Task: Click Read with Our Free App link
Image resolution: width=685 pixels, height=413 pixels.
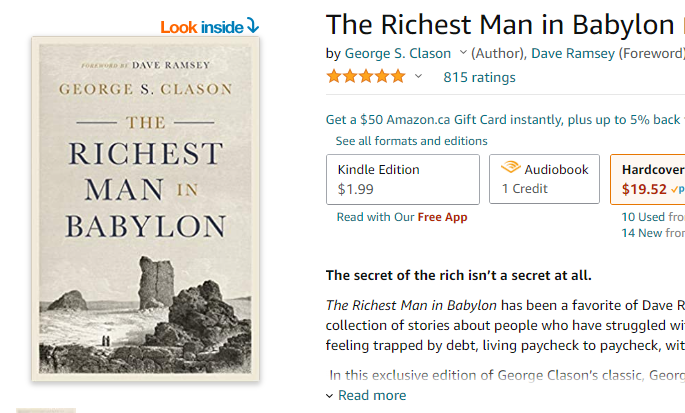Action: [402, 217]
